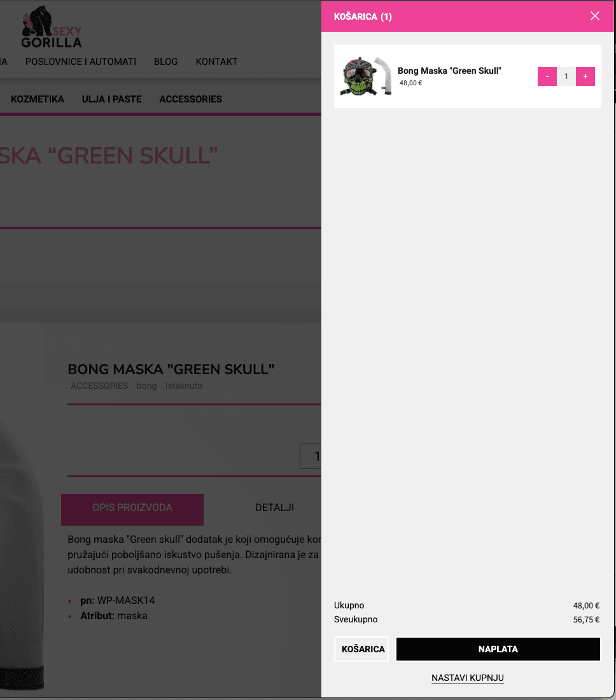Click the bong tag link
Image resolution: width=616 pixels, height=700 pixels.
coord(146,386)
